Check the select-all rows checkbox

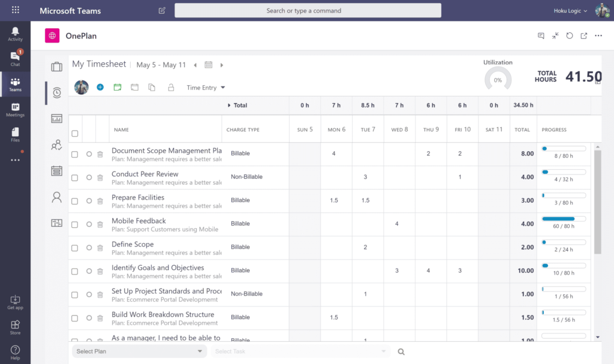[x=75, y=134]
